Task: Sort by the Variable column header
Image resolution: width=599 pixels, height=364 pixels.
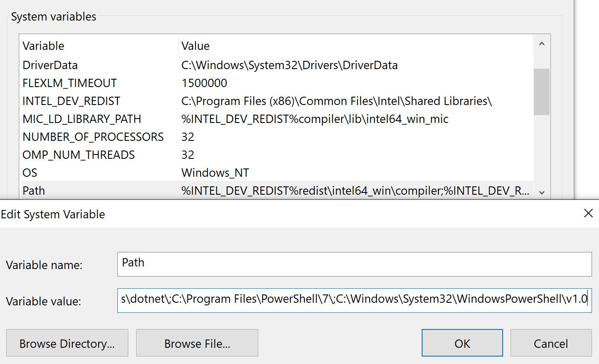Action: coord(99,46)
